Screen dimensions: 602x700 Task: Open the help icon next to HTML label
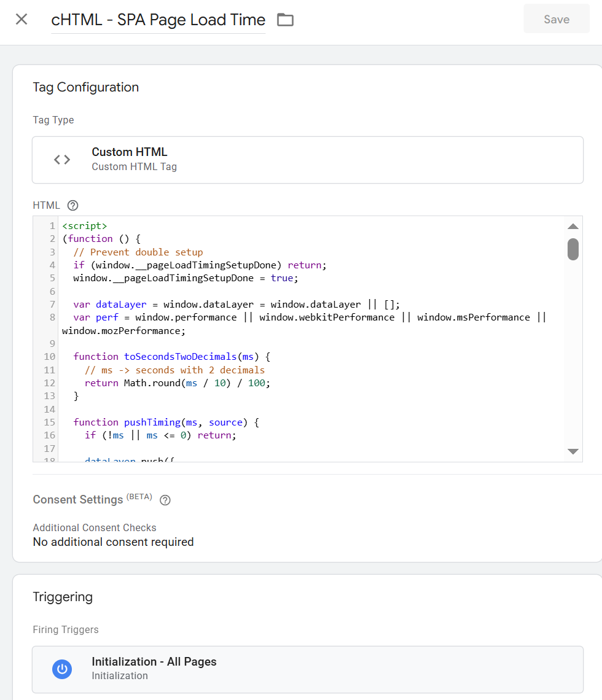click(73, 205)
